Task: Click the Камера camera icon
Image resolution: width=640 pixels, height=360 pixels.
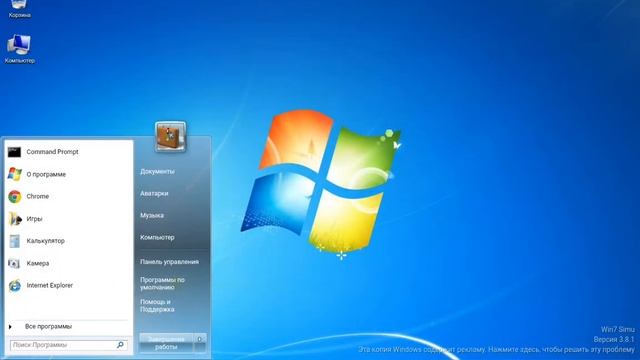Action: tap(14, 263)
